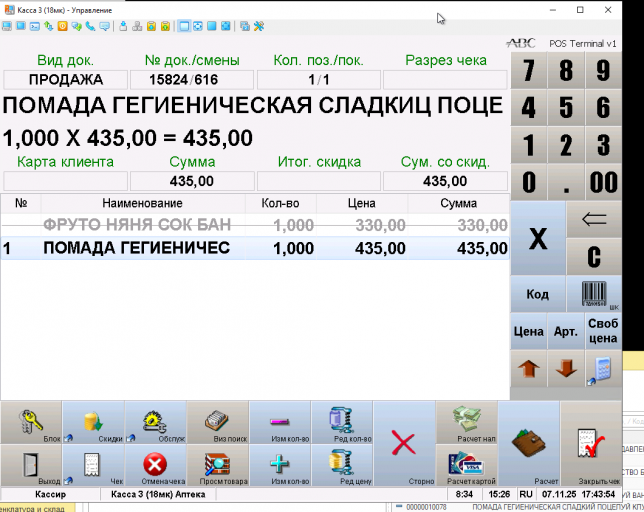Click the Сторно red cross button
This screenshot has height=512, width=644.
405,444
